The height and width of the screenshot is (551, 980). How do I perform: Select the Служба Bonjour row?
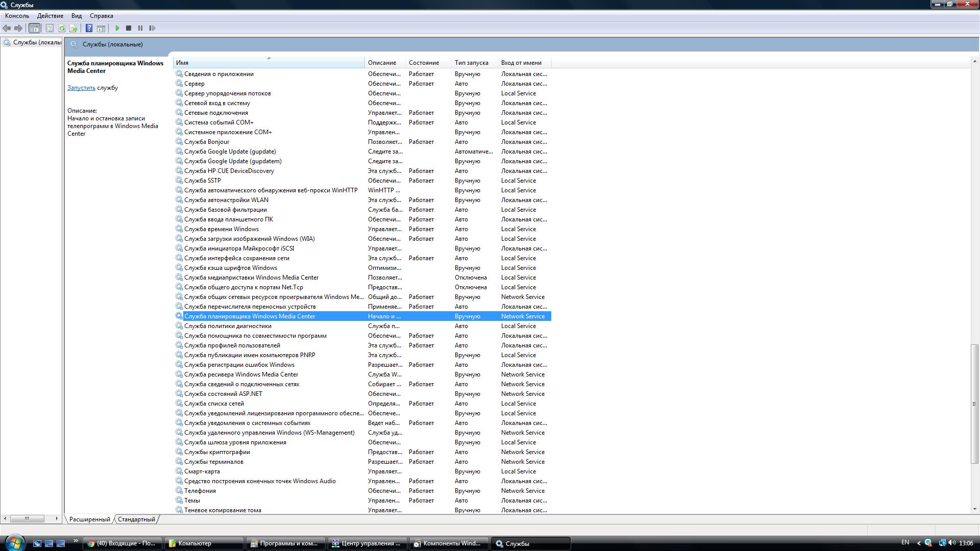point(207,142)
